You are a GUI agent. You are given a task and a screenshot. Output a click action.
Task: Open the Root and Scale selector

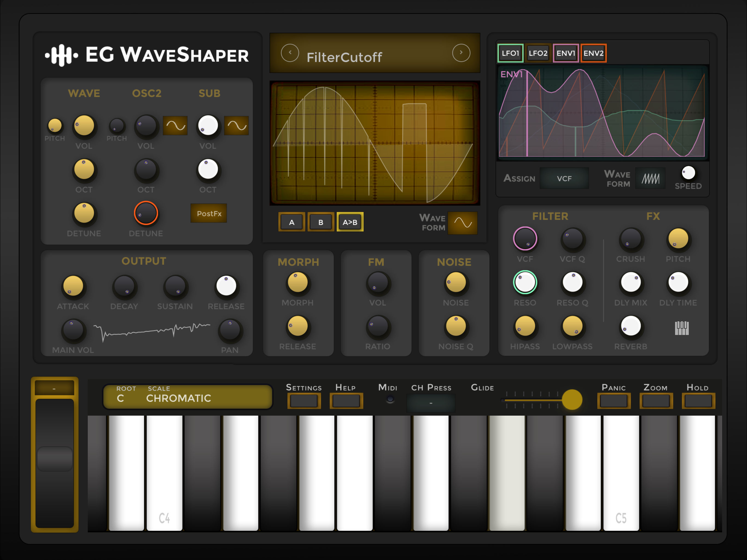(187, 396)
